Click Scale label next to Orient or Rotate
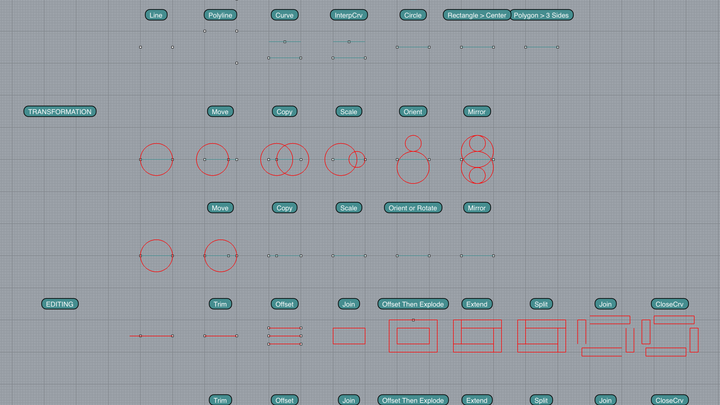 [x=349, y=208]
